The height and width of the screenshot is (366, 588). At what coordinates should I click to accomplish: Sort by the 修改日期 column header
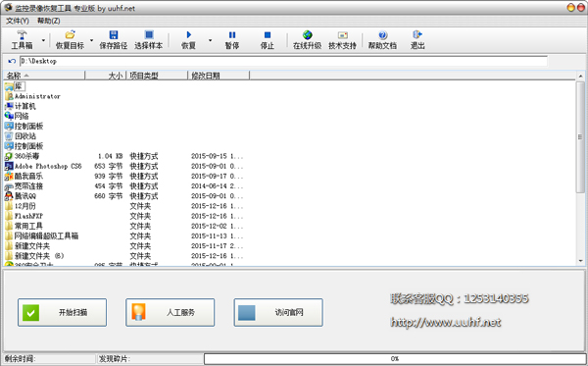pos(219,76)
